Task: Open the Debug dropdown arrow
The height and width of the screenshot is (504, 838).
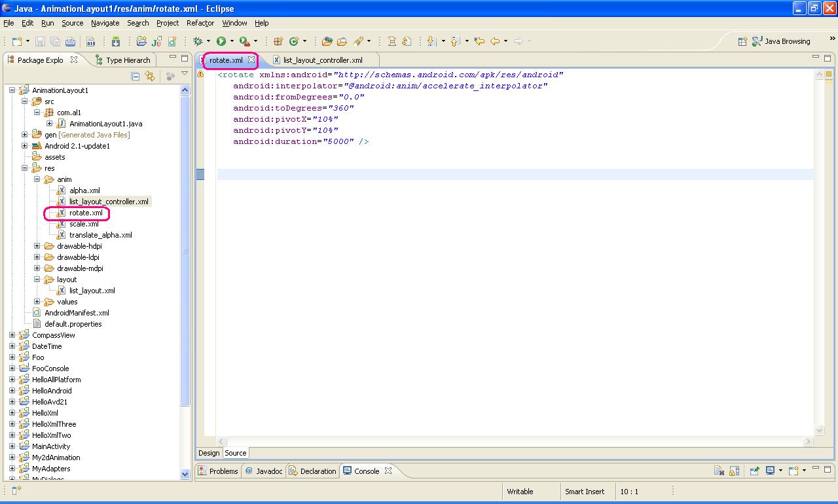Action: pyautogui.click(x=208, y=41)
